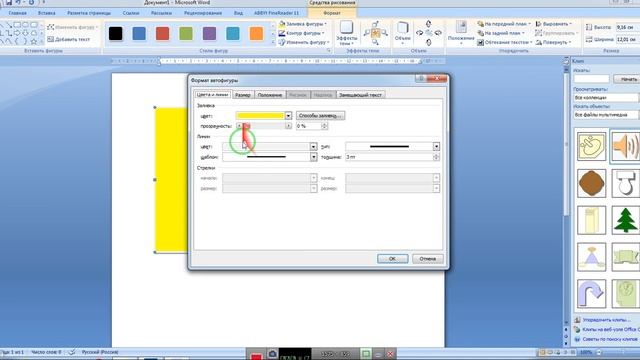Select the down arrow shape in gallery
The image size is (640, 360).
26,33
